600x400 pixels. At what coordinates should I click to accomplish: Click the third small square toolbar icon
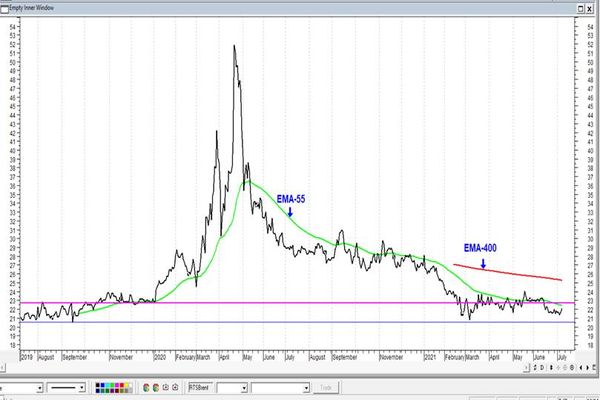[166, 387]
